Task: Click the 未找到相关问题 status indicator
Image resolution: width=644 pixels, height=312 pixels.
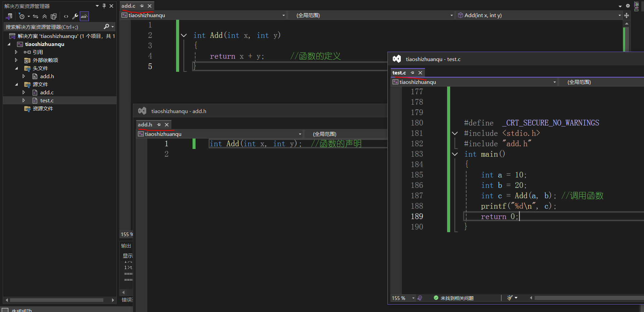Action: point(453,298)
